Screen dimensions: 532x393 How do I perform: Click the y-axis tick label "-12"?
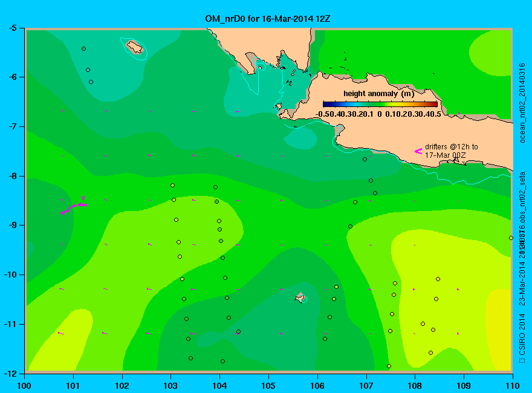pyautogui.click(x=10, y=373)
